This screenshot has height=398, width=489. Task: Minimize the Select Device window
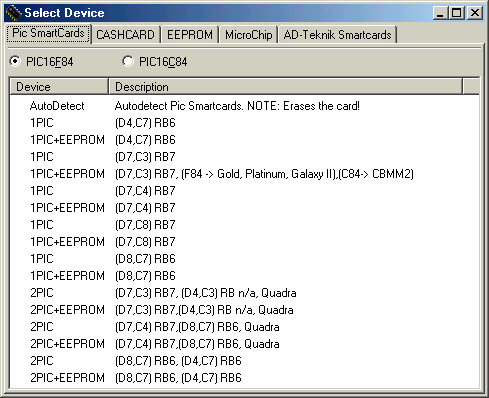pyautogui.click(x=441, y=13)
